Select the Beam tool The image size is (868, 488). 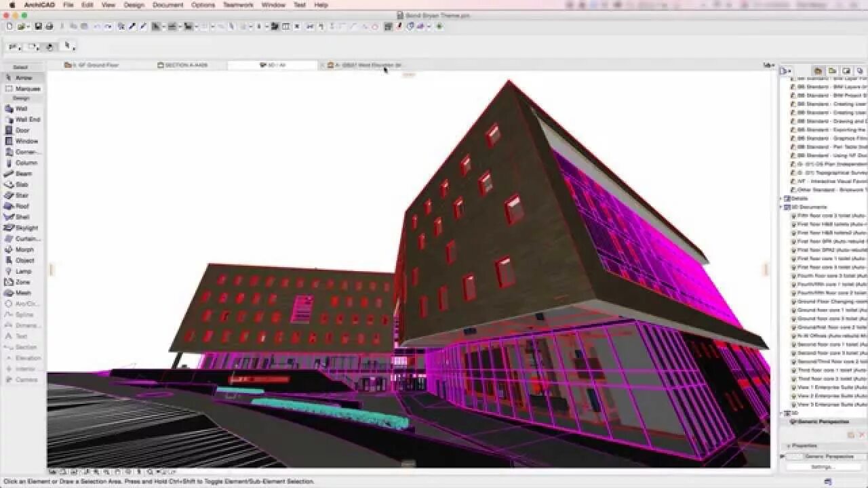[22, 174]
